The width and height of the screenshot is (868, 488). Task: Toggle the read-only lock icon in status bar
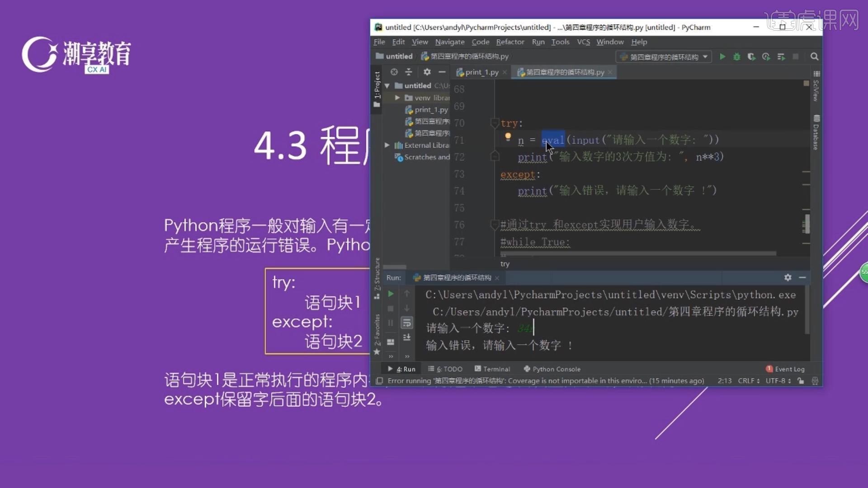tap(801, 381)
